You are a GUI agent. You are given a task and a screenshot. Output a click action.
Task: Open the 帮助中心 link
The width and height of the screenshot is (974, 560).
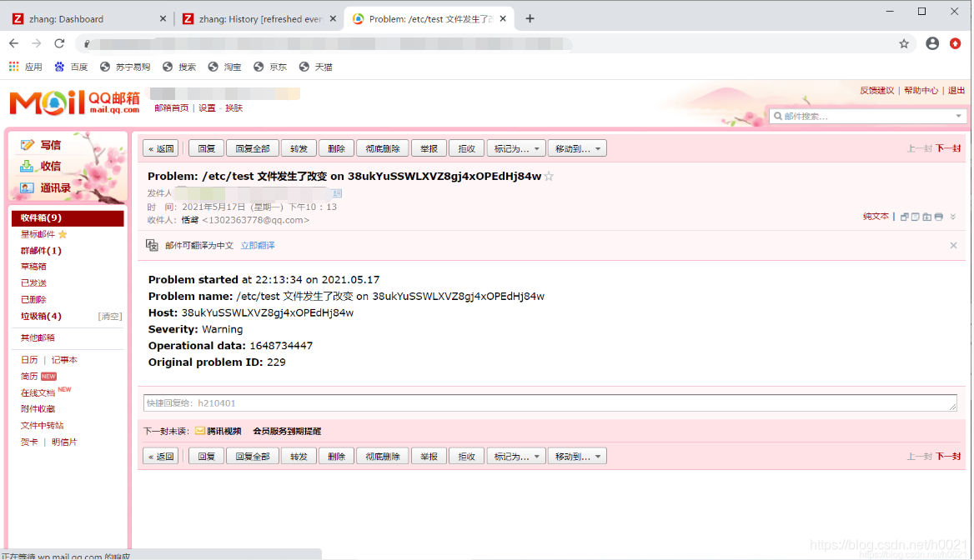tap(921, 90)
